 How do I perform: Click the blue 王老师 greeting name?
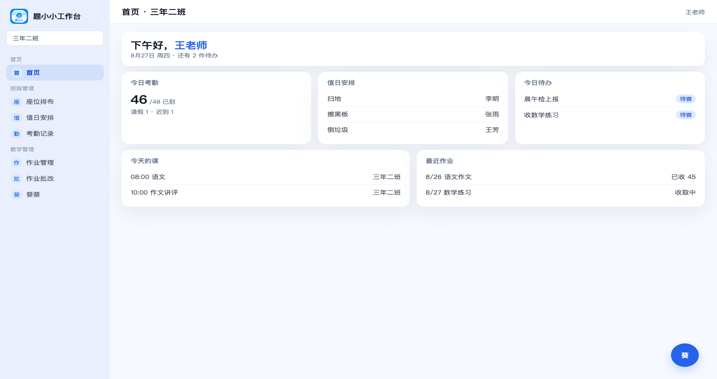(191, 45)
